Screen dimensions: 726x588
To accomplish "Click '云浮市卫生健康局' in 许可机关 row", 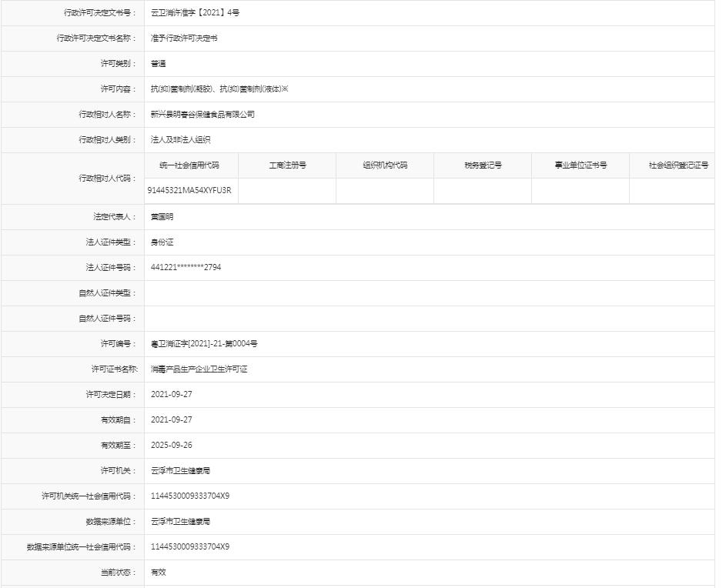I will (180, 471).
